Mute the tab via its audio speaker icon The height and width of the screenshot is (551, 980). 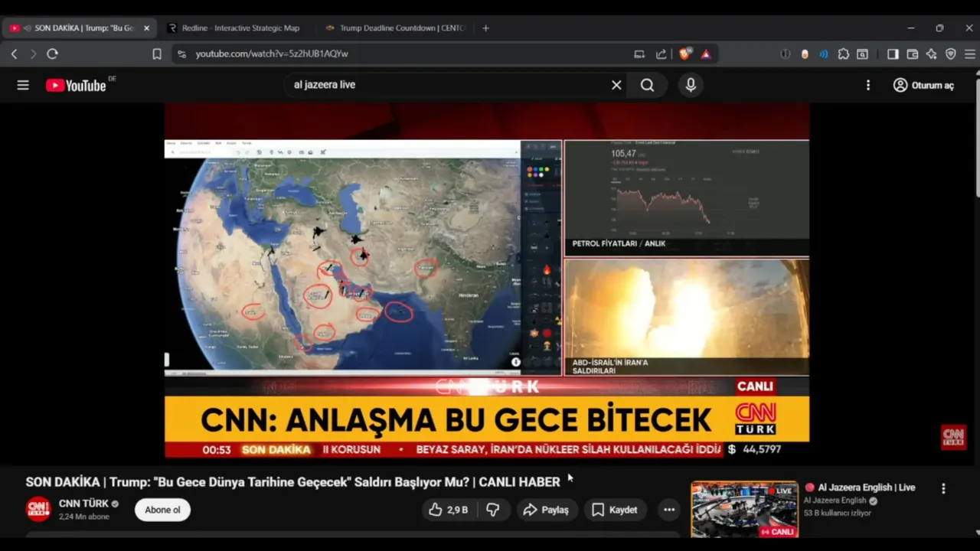click(28, 28)
